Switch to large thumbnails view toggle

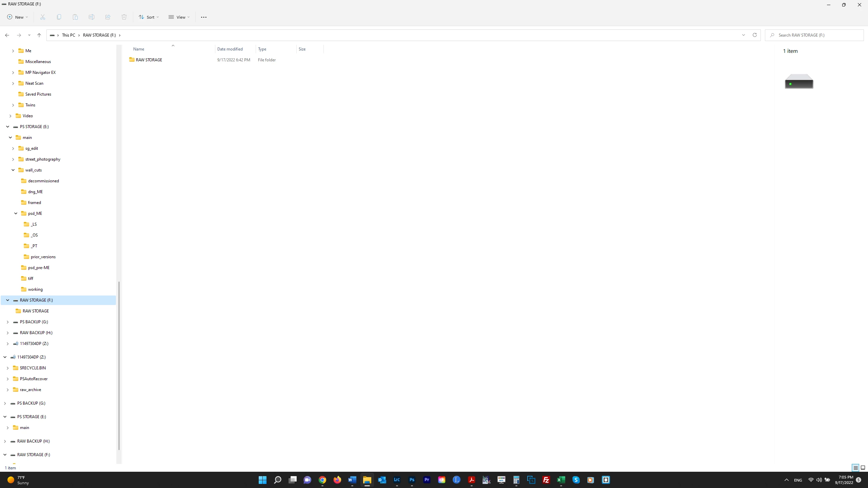pyautogui.click(x=863, y=468)
